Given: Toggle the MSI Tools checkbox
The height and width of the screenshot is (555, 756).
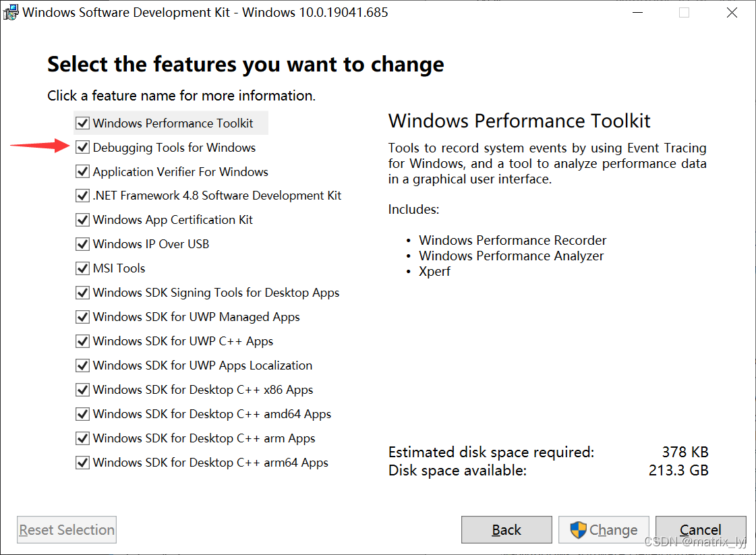Looking at the screenshot, I should coord(82,268).
